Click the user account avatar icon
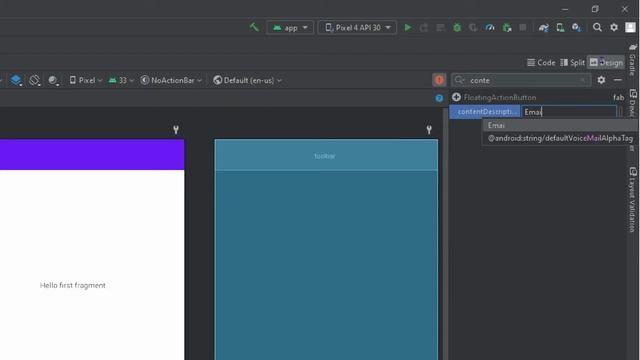The image size is (640, 360). [x=630, y=27]
